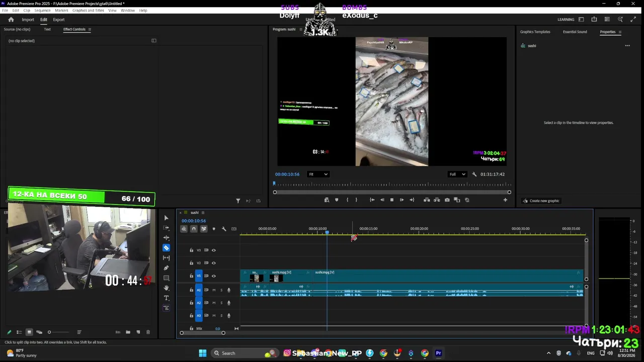The height and width of the screenshot is (362, 644).
Task: Open the sushi options ellipsis in Properties
Action: coord(627,46)
